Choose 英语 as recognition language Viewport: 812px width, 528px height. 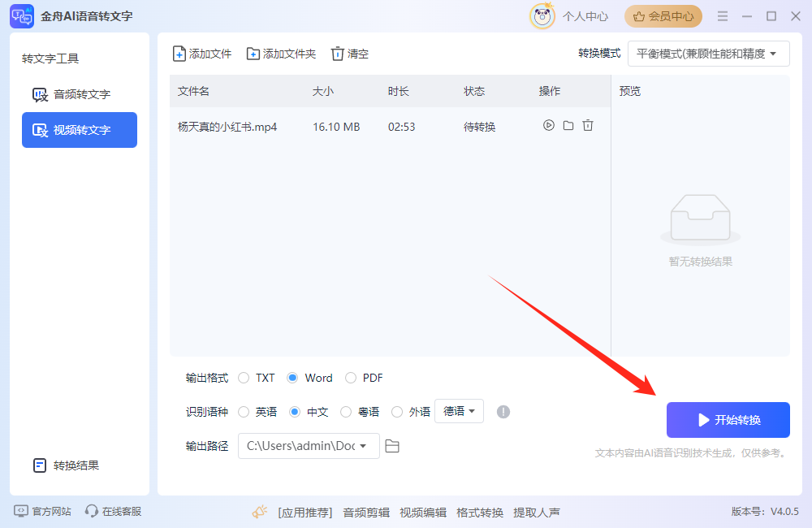(x=244, y=412)
